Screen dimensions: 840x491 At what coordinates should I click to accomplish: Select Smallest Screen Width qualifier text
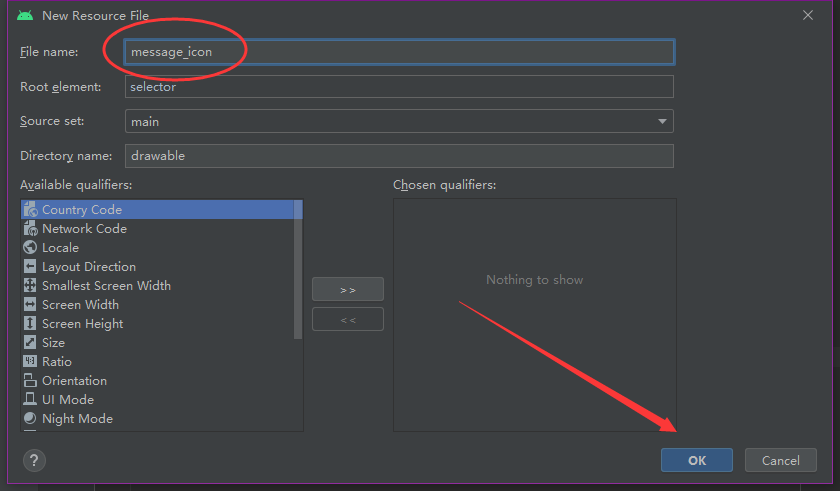[x=107, y=286]
